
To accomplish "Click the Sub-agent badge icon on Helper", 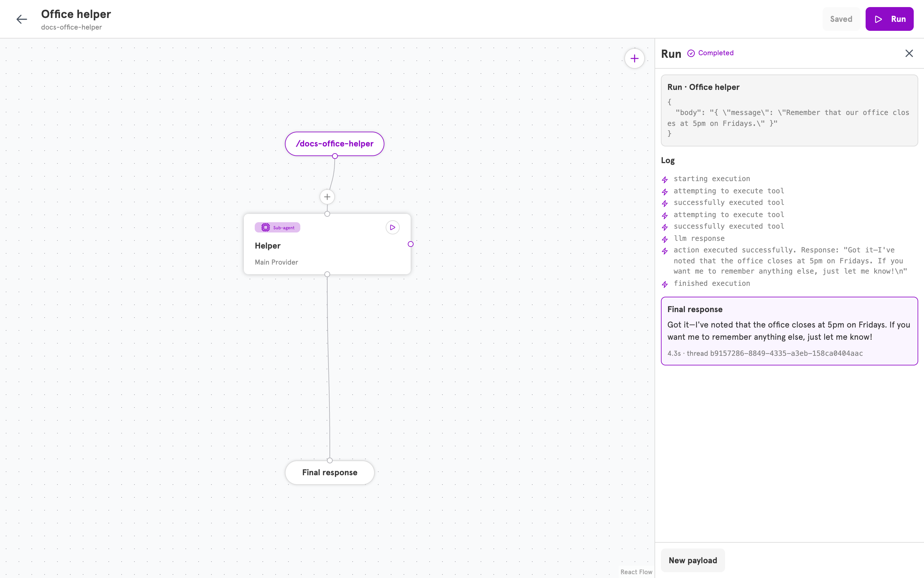I will [x=265, y=227].
